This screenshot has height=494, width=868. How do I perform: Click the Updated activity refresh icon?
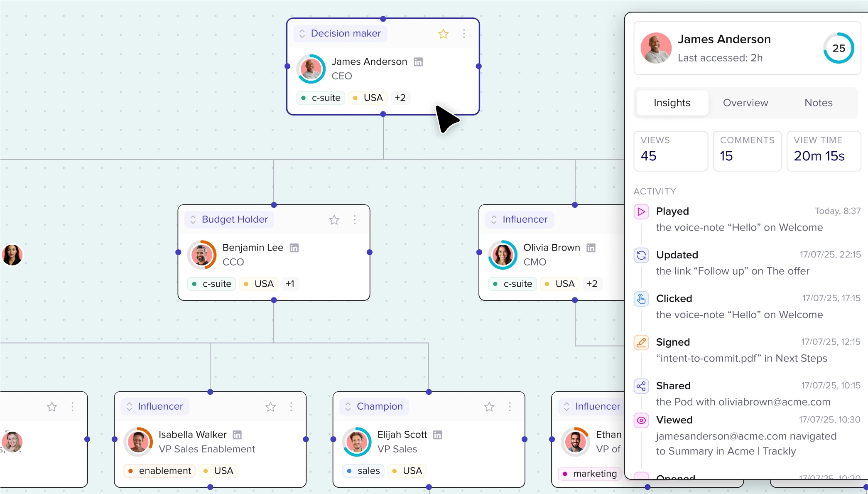pyautogui.click(x=641, y=255)
